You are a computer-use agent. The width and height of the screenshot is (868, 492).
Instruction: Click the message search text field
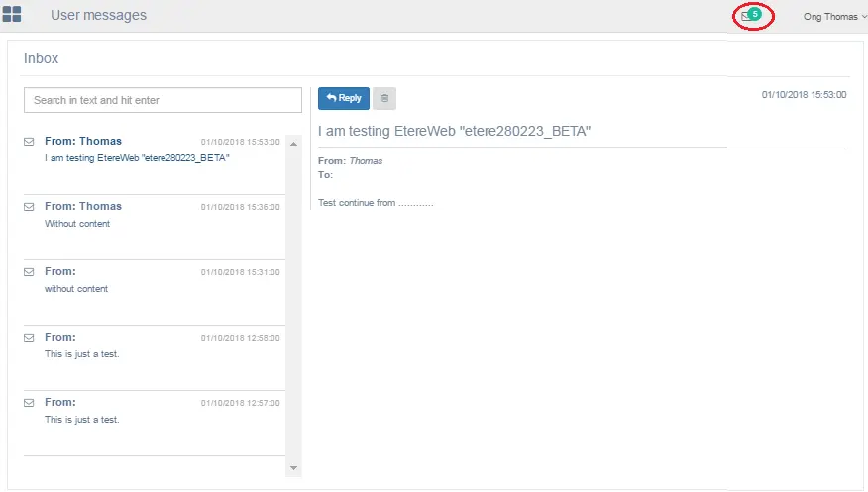click(x=163, y=100)
